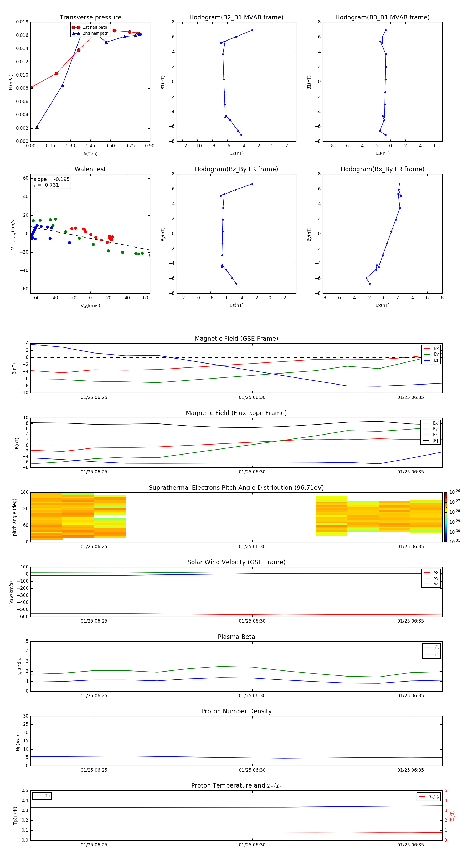Image resolution: width=473 pixels, height=868 pixels.
Task: Click the 10^-26 colorbar tick label
Action: 455,492
